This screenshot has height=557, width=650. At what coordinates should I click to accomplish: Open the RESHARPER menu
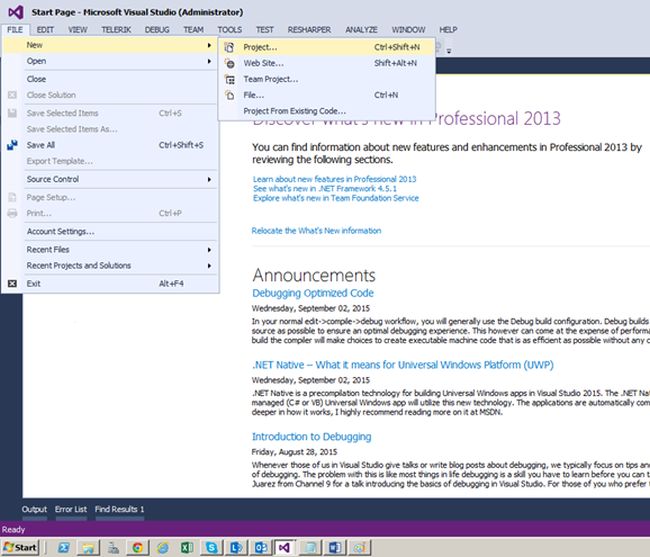pos(309,30)
